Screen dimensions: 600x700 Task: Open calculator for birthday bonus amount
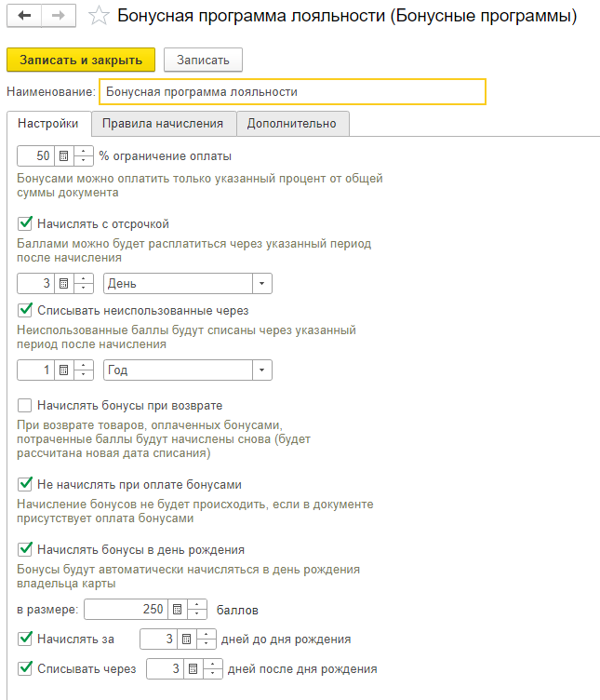177,610
